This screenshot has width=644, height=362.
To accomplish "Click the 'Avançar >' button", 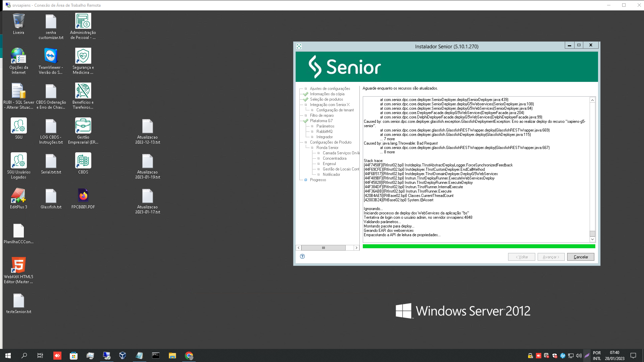I will coord(551,257).
